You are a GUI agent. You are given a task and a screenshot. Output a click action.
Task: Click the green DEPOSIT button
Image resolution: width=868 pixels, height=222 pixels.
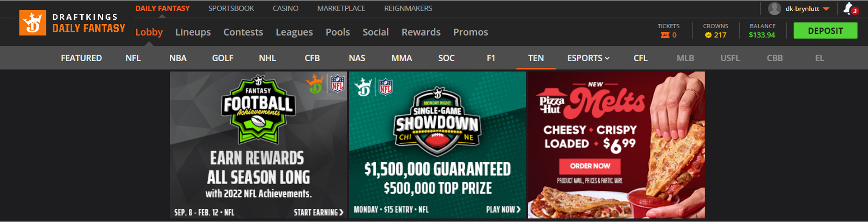click(825, 31)
